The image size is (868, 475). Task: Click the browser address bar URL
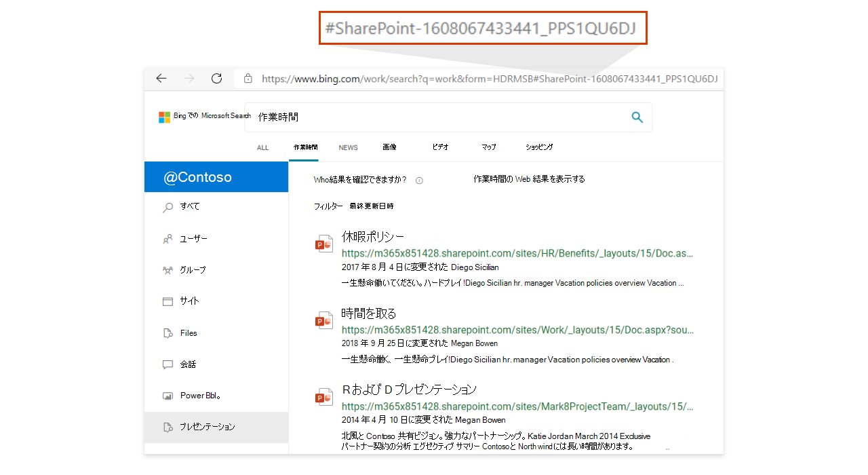pyautogui.click(x=489, y=79)
